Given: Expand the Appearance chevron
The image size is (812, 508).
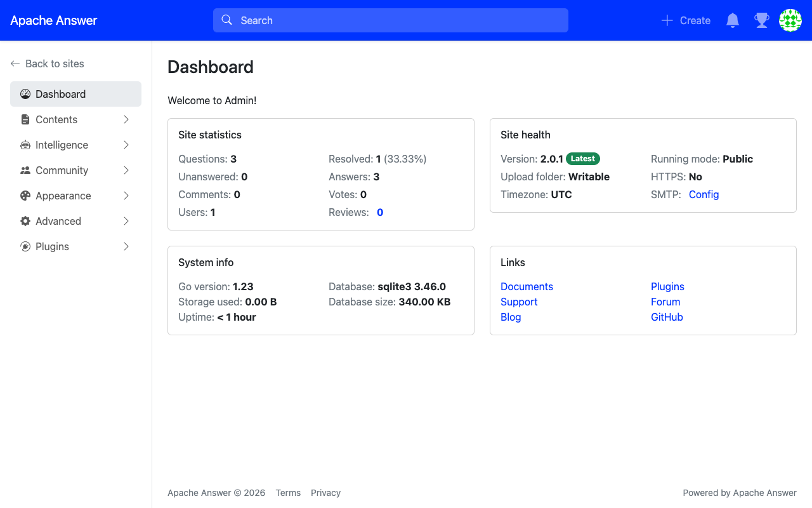Looking at the screenshot, I should (x=126, y=196).
